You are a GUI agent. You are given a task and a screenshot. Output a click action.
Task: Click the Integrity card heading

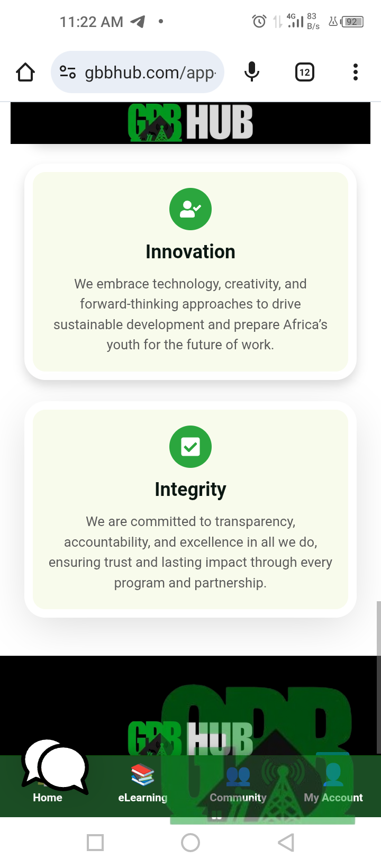[x=190, y=490]
